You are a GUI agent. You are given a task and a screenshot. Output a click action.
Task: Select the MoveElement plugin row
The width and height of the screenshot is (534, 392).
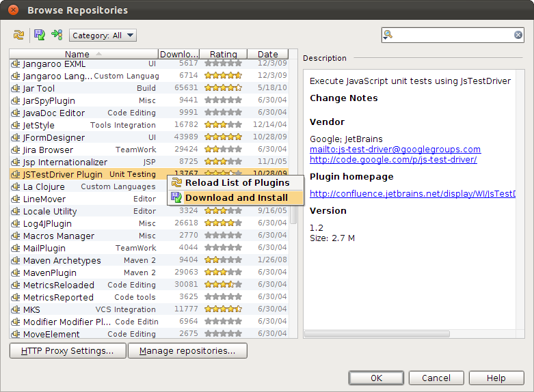(149, 334)
